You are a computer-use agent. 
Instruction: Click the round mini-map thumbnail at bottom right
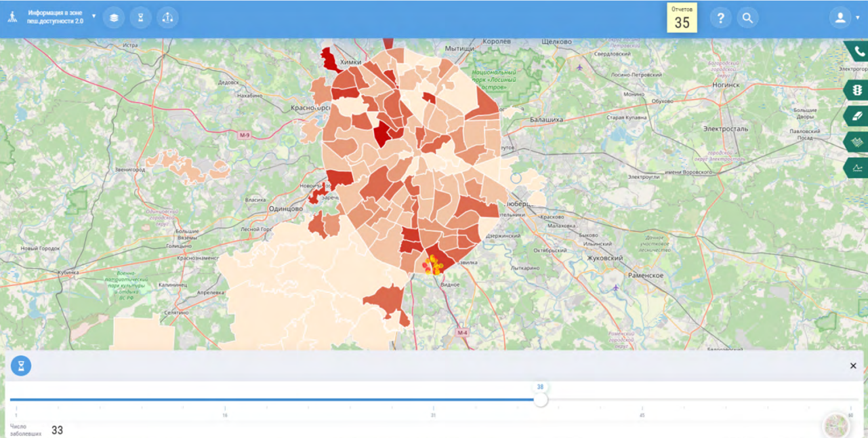[x=836, y=426]
